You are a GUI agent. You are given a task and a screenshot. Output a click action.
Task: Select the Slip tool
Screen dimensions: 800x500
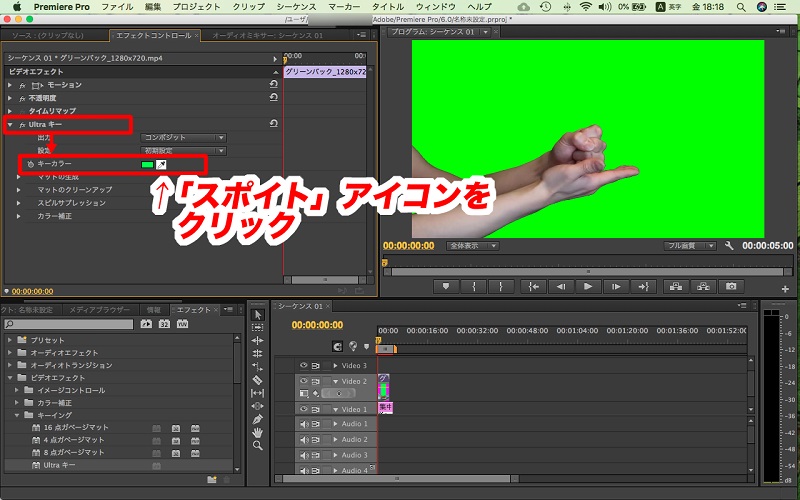click(258, 393)
